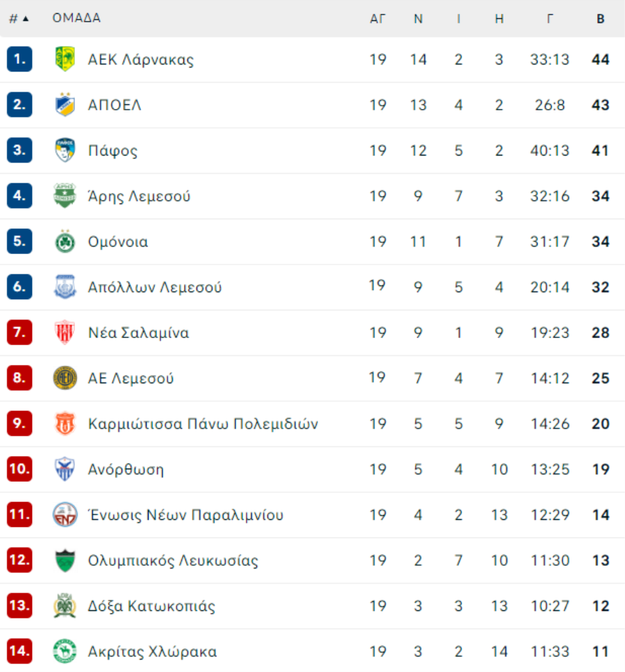Screen dimensions: 625x672
Task: Click the Ομόνοια green clover logo
Action: pyautogui.click(x=65, y=242)
